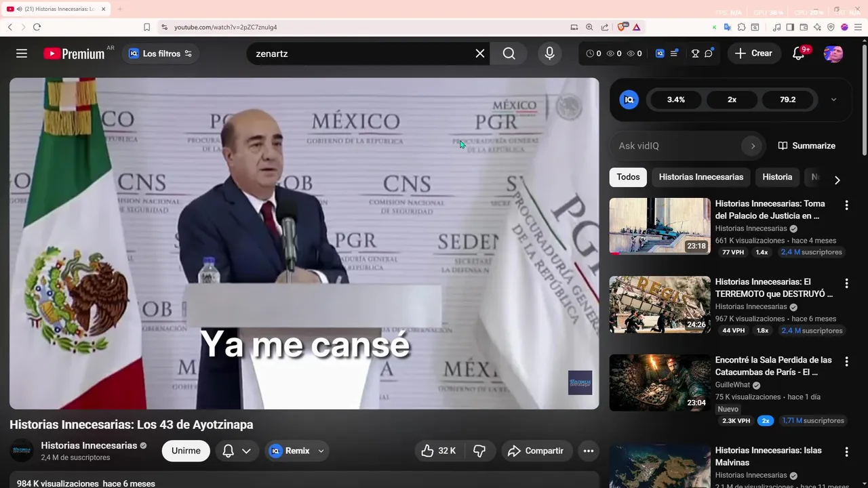This screenshot has width=868, height=488.
Task: Click the Summarize button
Action: click(x=807, y=146)
